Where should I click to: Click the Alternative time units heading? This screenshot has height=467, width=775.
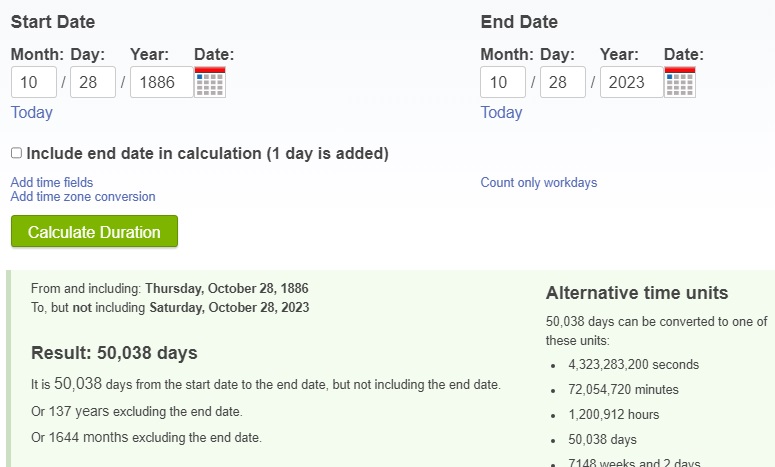coord(637,293)
